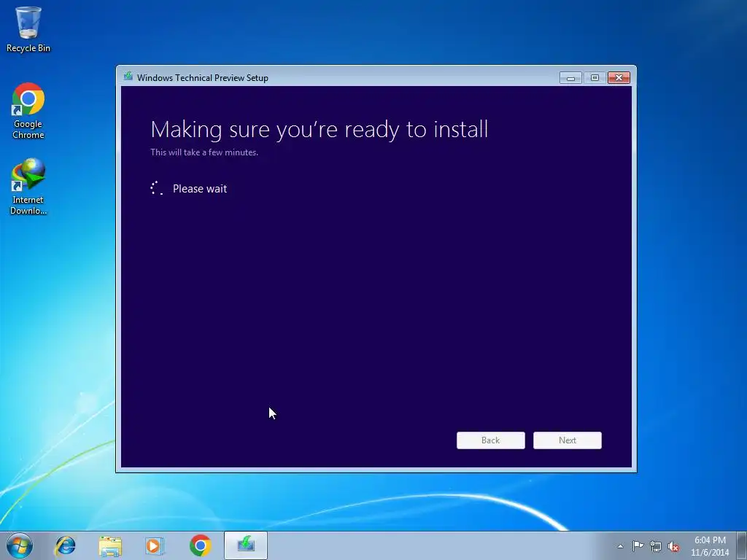Screen dimensions: 747x560
Task: Open the Recycle Bin desktop icon
Action: [28, 29]
